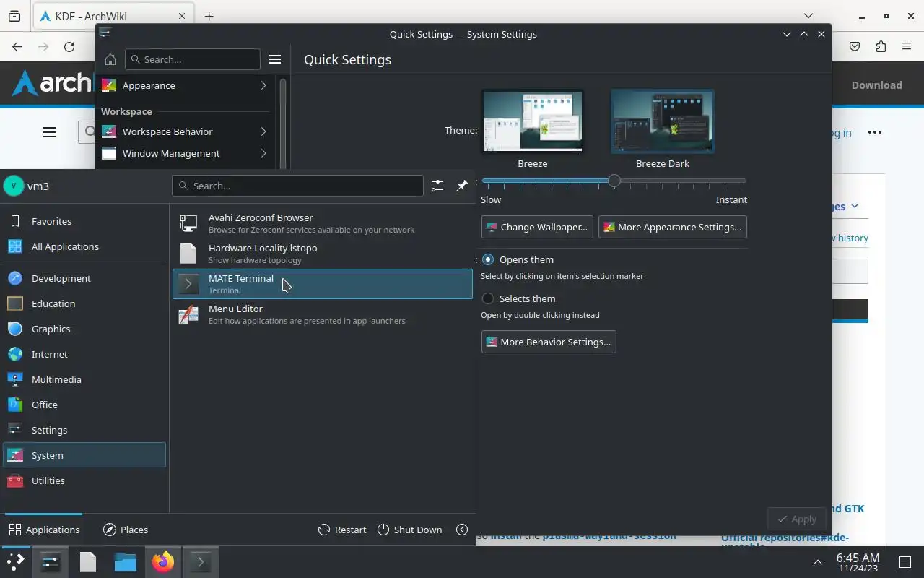Open More Appearance Settings

[673, 227]
